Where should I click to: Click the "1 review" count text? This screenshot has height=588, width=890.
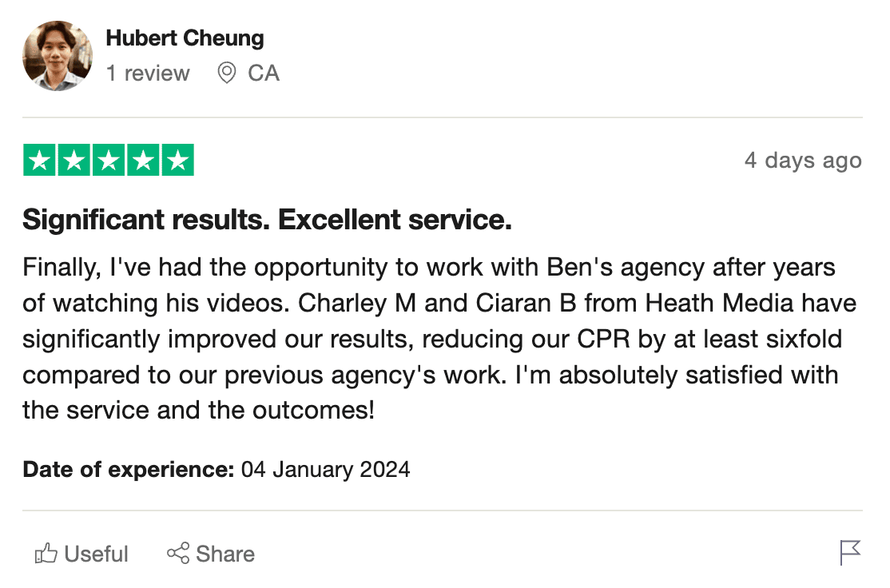click(x=148, y=73)
